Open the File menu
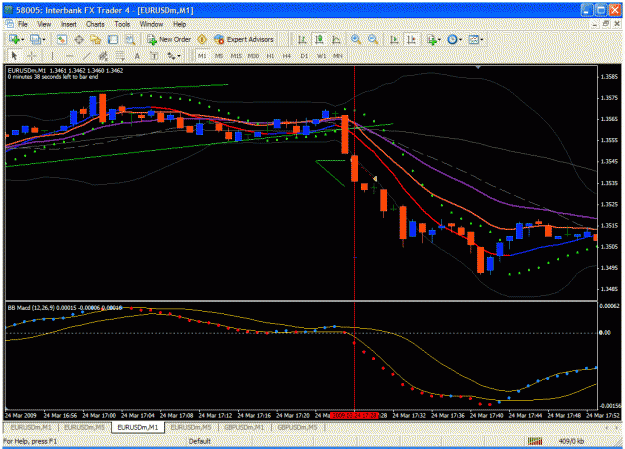The height and width of the screenshot is (449, 625). point(23,24)
